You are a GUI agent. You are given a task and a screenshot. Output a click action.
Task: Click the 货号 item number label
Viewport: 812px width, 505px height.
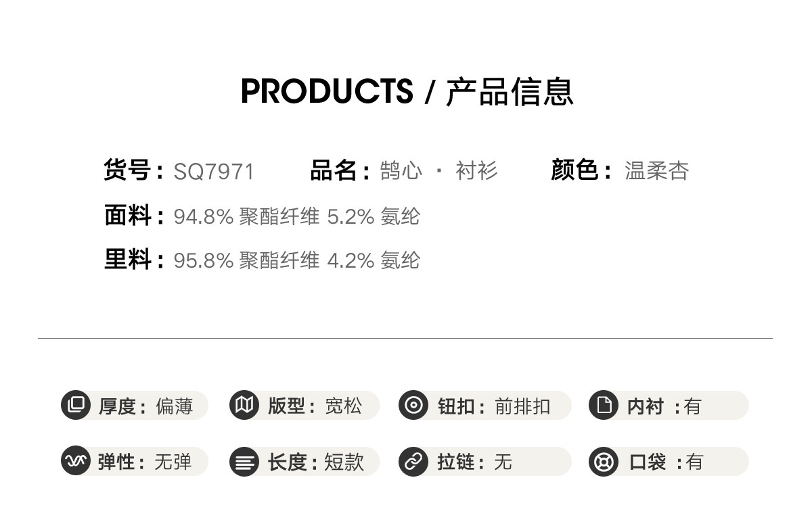pos(127,170)
